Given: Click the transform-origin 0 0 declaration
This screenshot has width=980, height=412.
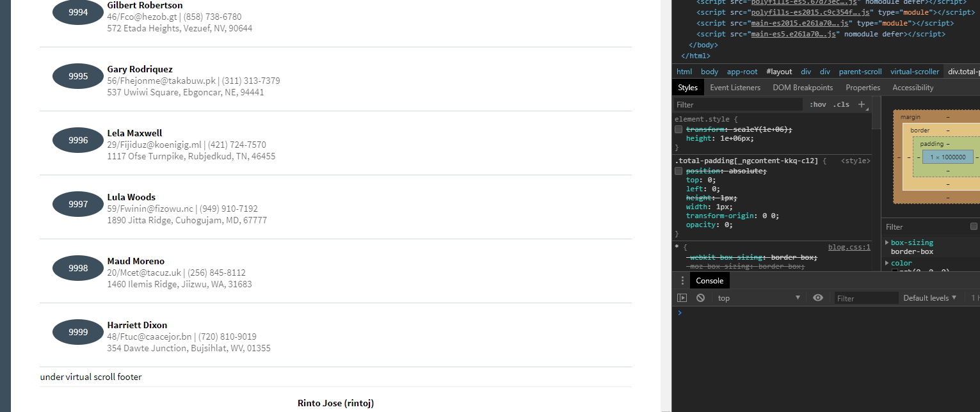Looking at the screenshot, I should click(x=732, y=216).
